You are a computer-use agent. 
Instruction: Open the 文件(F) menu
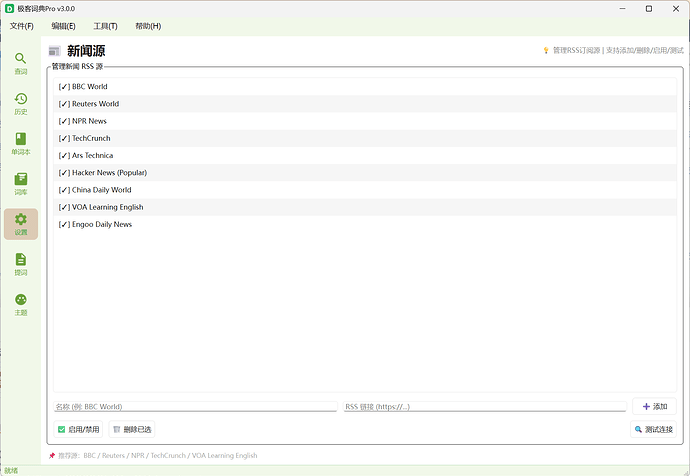click(22, 26)
